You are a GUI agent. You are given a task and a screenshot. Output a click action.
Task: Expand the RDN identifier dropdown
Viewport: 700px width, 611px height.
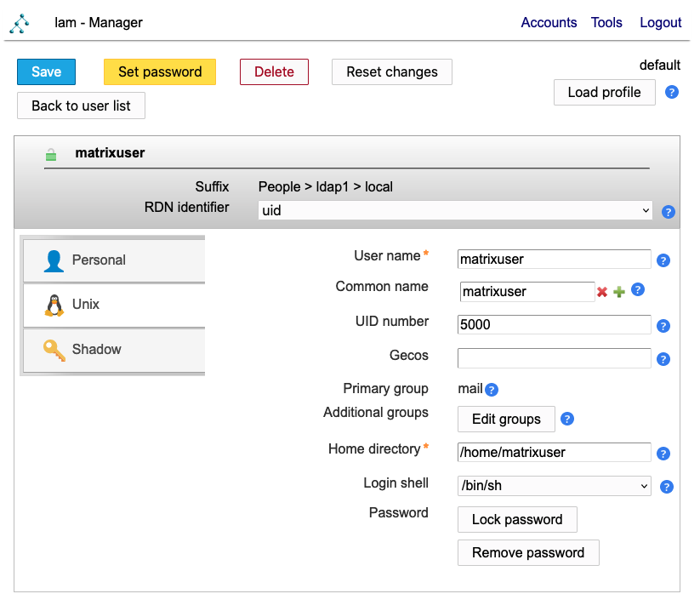(x=455, y=210)
